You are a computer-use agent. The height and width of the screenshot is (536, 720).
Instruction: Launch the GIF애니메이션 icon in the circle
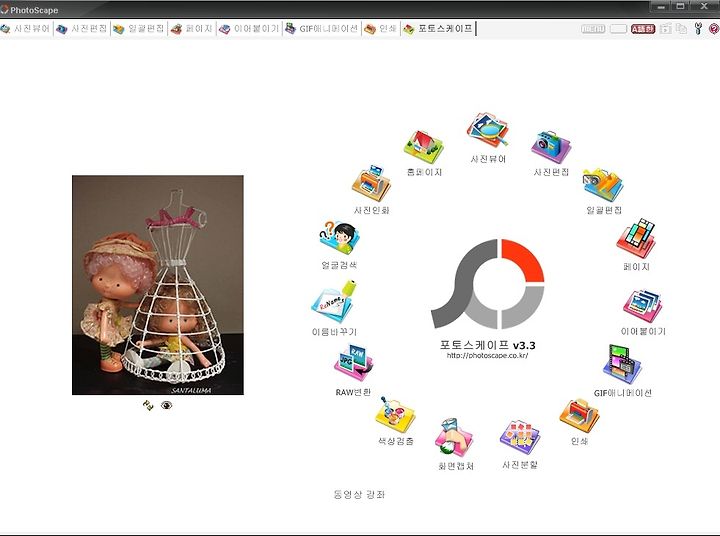pyautogui.click(x=622, y=364)
